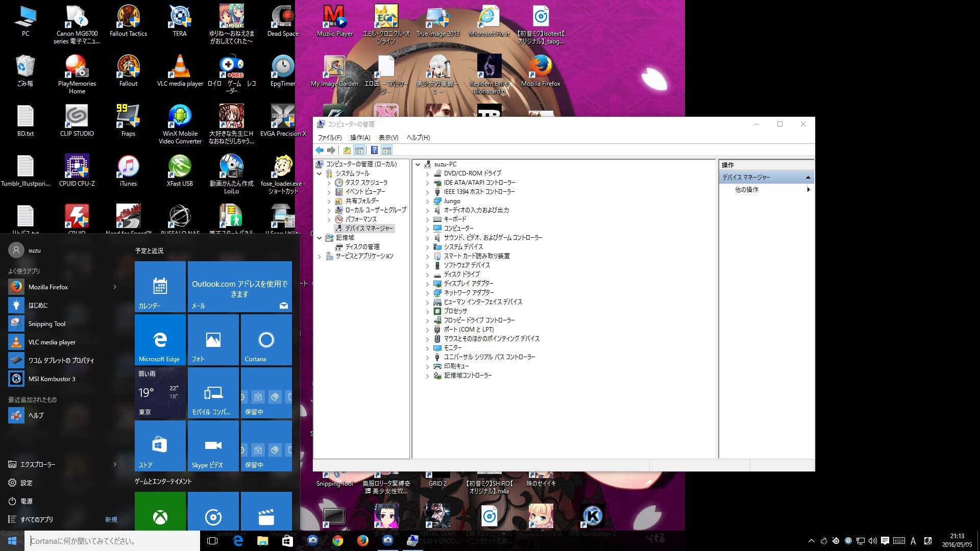Open the ファイル(F) menu
The height and width of the screenshot is (551, 980).
point(330,138)
